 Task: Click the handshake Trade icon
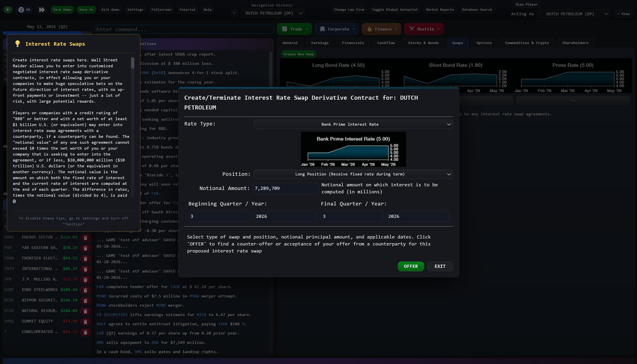pos(284,29)
